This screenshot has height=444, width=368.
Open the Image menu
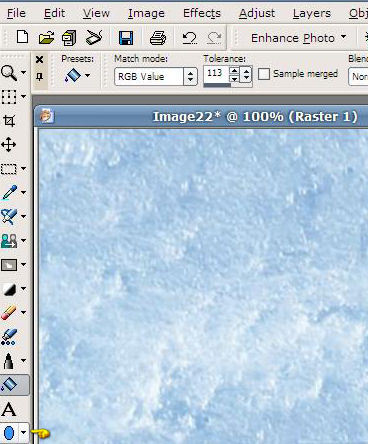(146, 13)
